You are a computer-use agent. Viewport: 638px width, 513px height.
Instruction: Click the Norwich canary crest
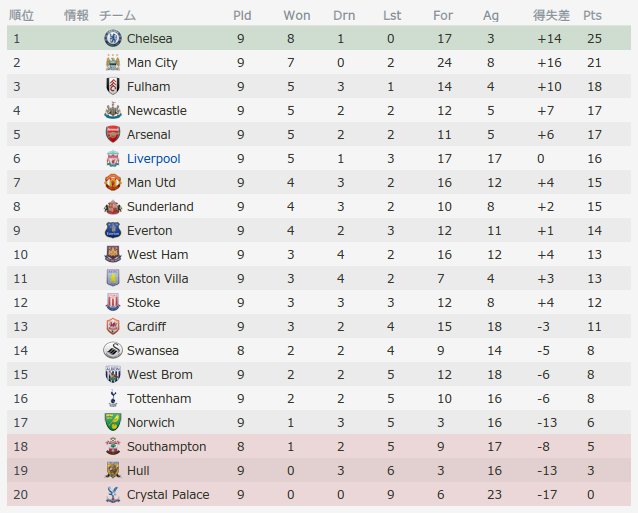[x=111, y=423]
